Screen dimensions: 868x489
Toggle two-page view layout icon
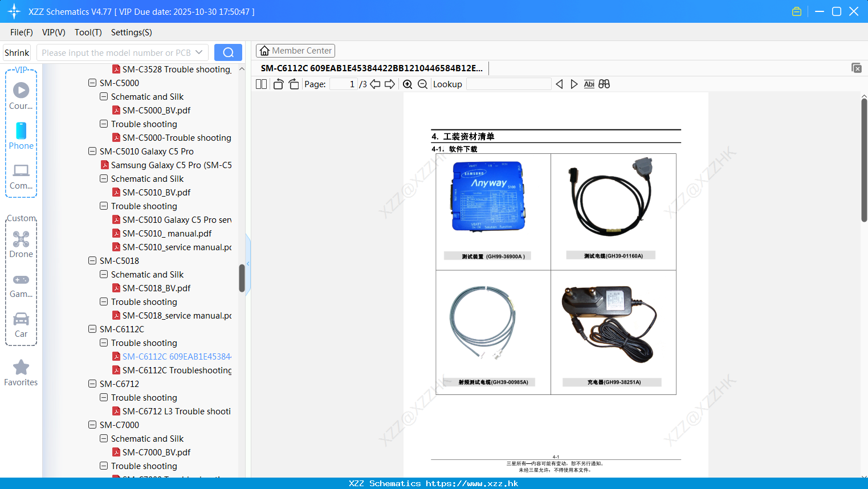tap(261, 84)
